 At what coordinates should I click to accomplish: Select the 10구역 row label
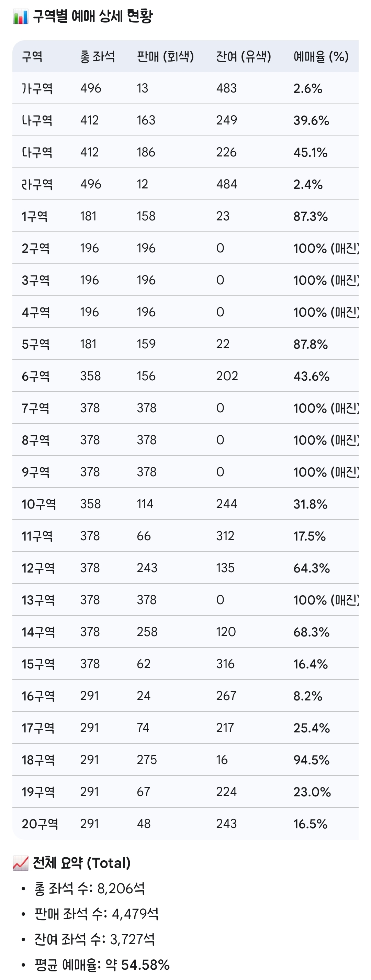coord(39,504)
